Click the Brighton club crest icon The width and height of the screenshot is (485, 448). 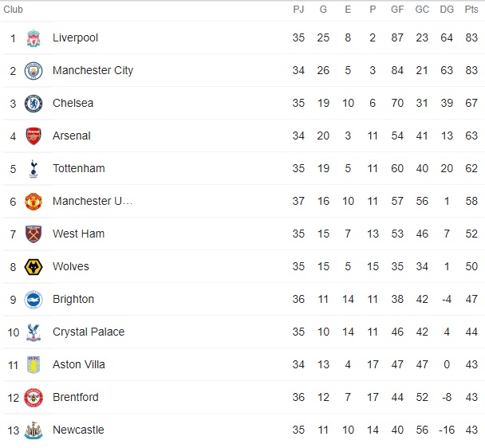pos(33,300)
